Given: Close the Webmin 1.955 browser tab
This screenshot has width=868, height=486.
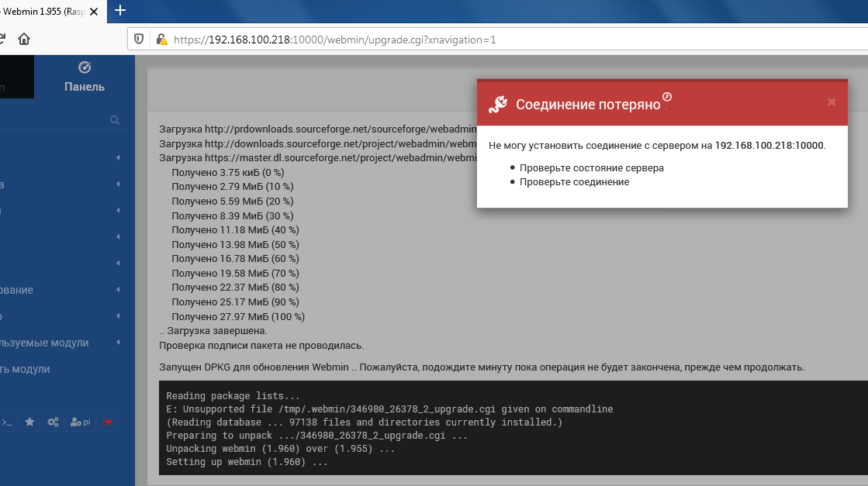Looking at the screenshot, I should 94,12.
